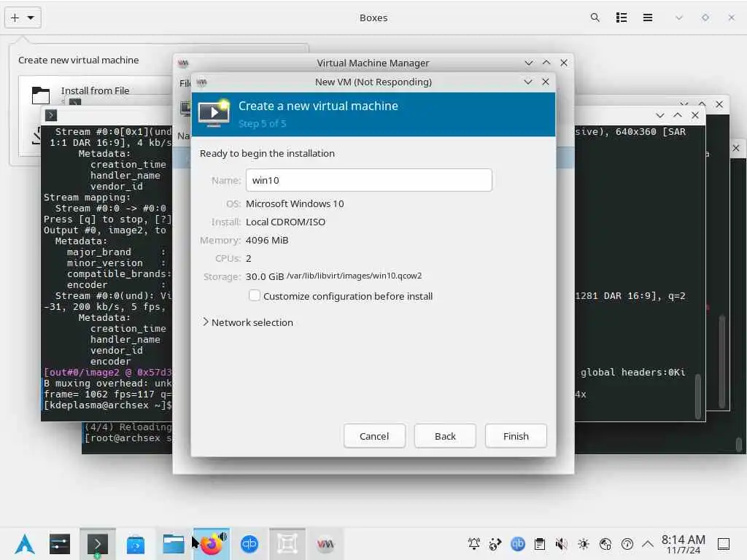This screenshot has height=560, width=747.
Task: Go Back to the previous step
Action: [x=445, y=436]
